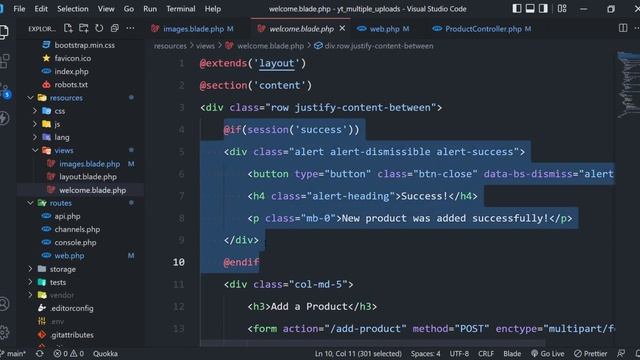Synchronize changes icon in status bar
Image resolution: width=640 pixels, height=360 pixels.
(x=40, y=353)
